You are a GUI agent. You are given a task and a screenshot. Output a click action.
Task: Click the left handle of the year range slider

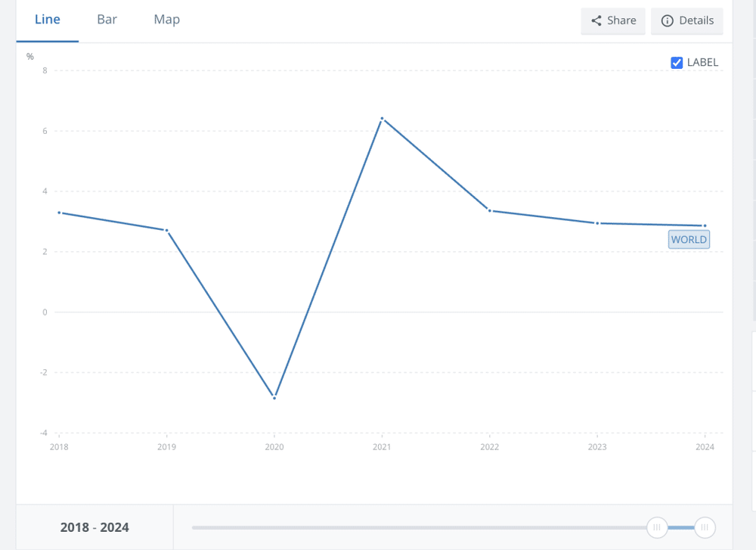coord(657,527)
